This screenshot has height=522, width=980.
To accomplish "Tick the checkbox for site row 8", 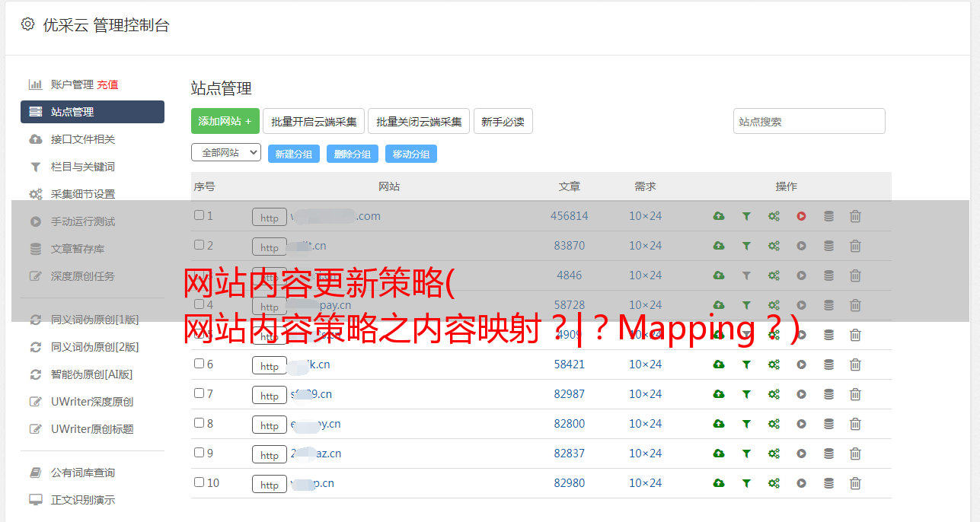I will [x=199, y=423].
